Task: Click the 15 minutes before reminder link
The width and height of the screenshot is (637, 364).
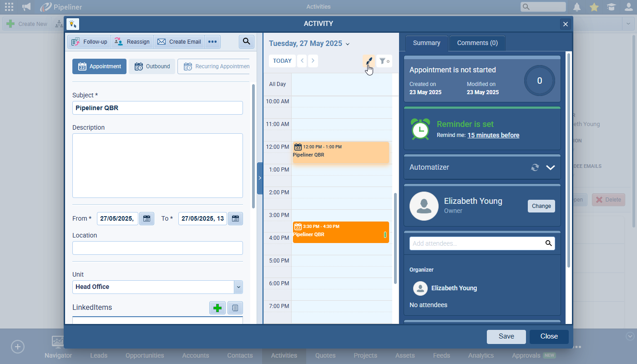Action: (493, 135)
